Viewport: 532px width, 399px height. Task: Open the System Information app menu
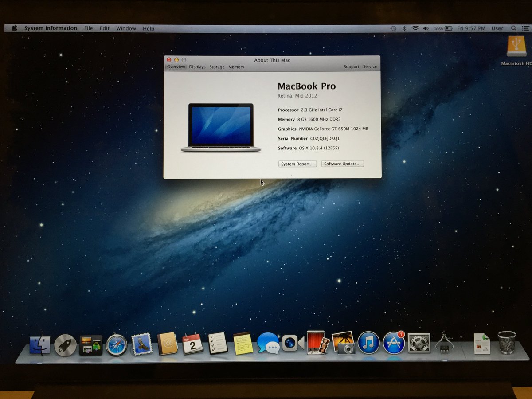coord(51,28)
